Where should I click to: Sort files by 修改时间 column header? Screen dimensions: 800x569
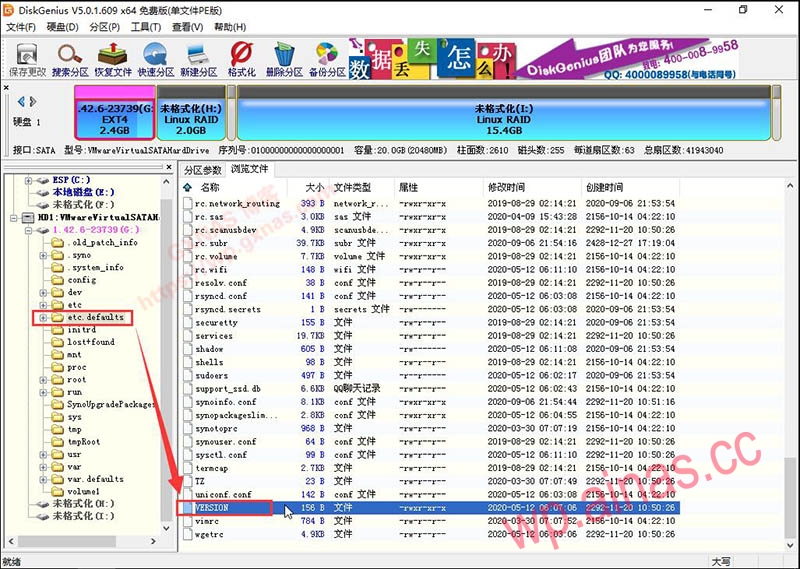tap(506, 187)
